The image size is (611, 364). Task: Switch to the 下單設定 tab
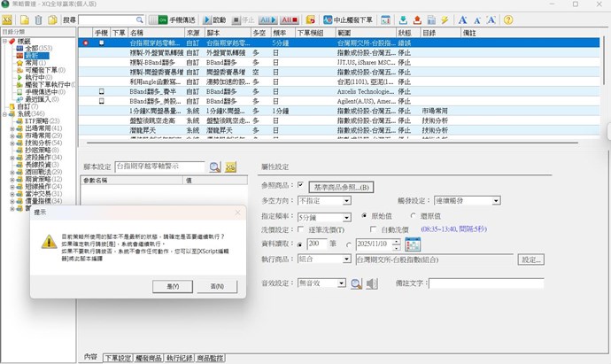click(x=118, y=356)
